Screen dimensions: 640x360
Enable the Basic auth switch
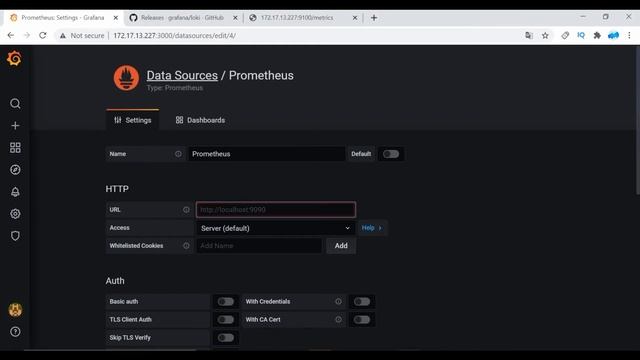tap(225, 302)
